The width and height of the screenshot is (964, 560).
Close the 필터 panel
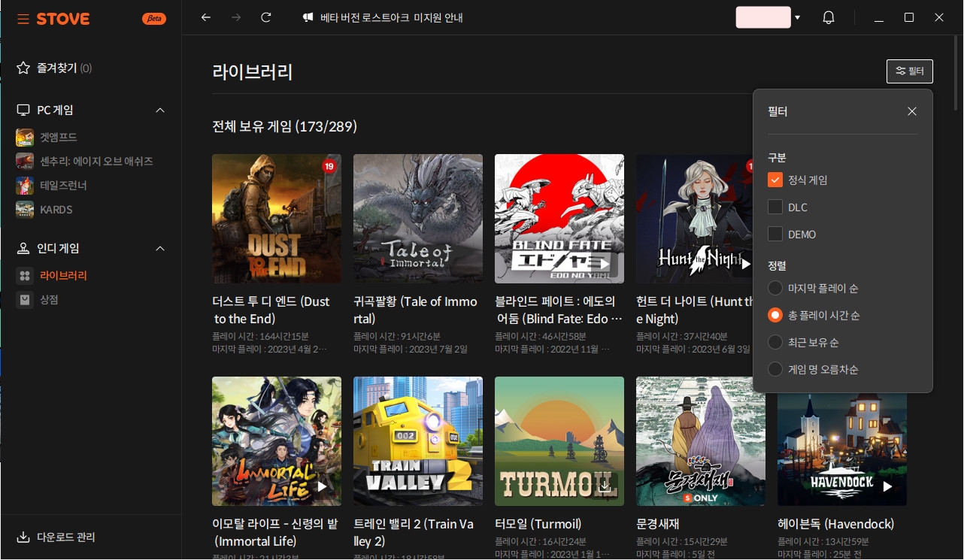(x=912, y=111)
